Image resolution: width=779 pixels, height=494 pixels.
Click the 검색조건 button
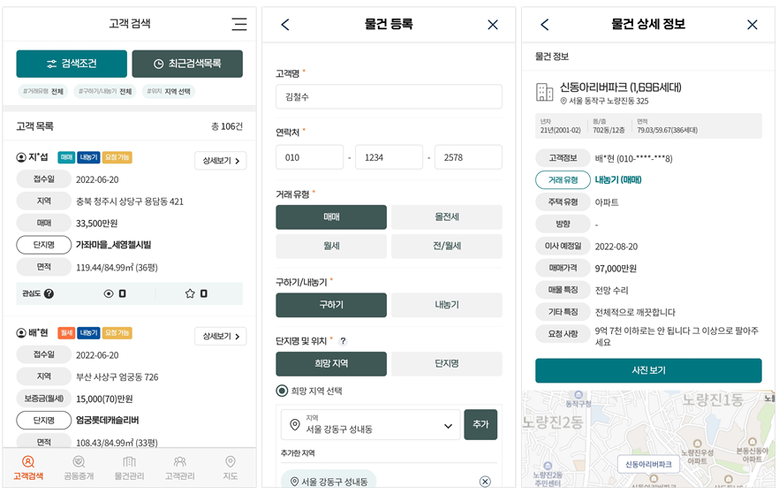pos(71,64)
